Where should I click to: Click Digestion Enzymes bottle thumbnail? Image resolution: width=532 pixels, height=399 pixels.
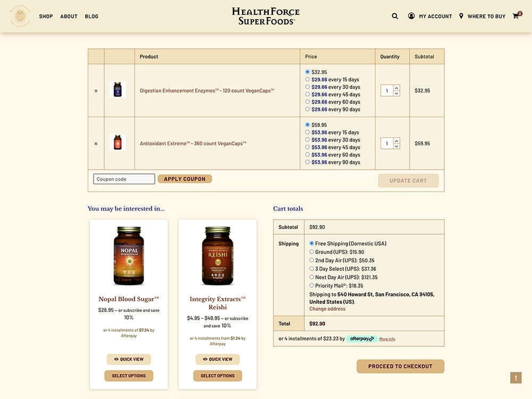[118, 89]
